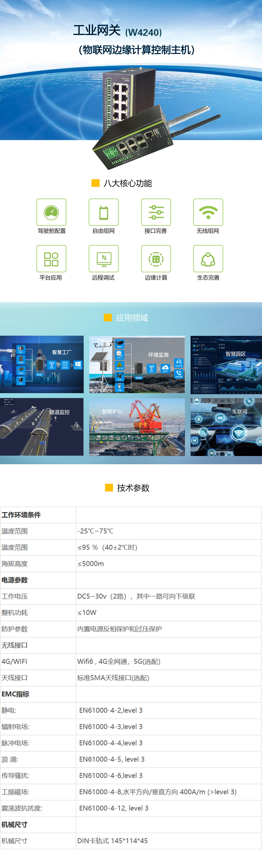Click the DIN卡轨式 145*114*45 cell
262x868 pixels.
coord(169,841)
